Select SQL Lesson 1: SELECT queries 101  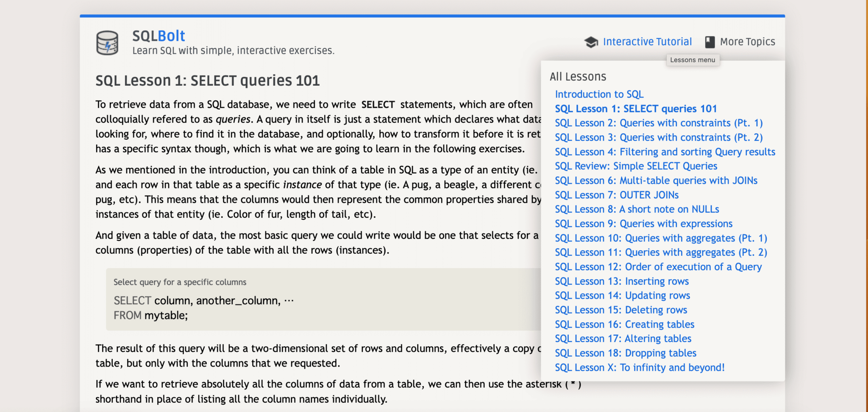click(636, 109)
